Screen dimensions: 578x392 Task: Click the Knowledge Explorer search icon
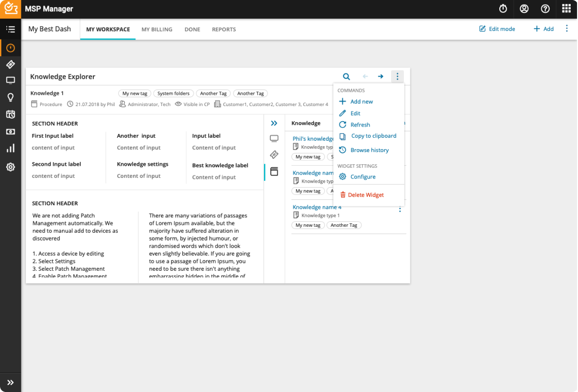tap(346, 77)
